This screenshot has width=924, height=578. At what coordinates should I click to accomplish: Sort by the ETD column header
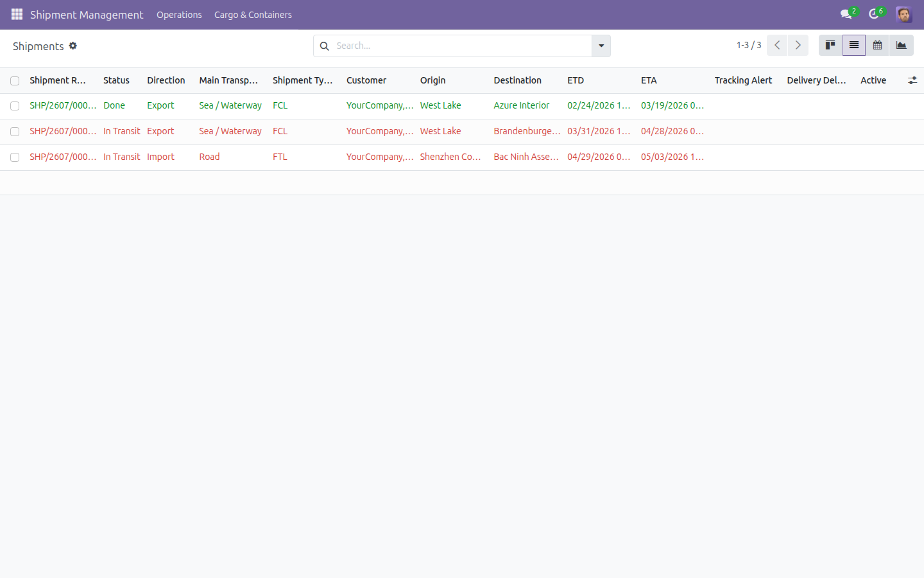point(576,80)
